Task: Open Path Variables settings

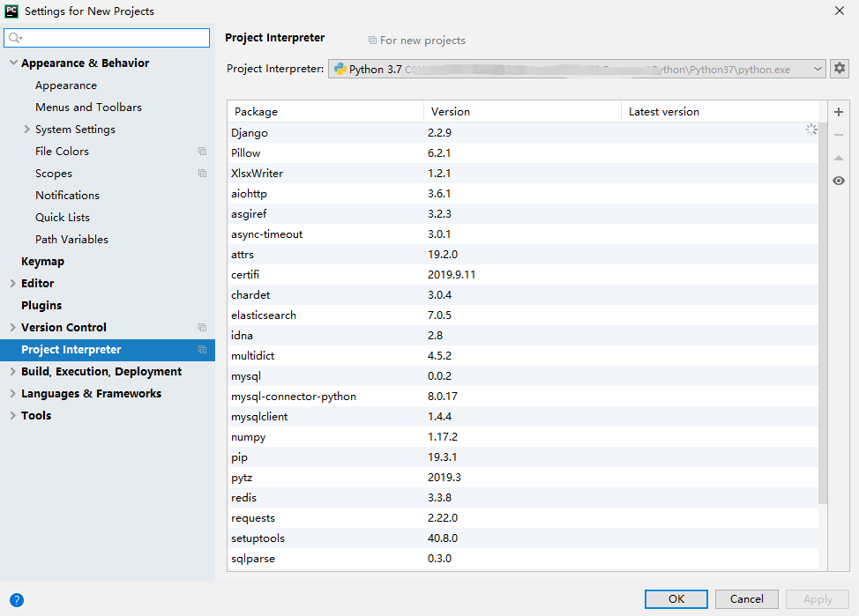Action: click(x=71, y=240)
